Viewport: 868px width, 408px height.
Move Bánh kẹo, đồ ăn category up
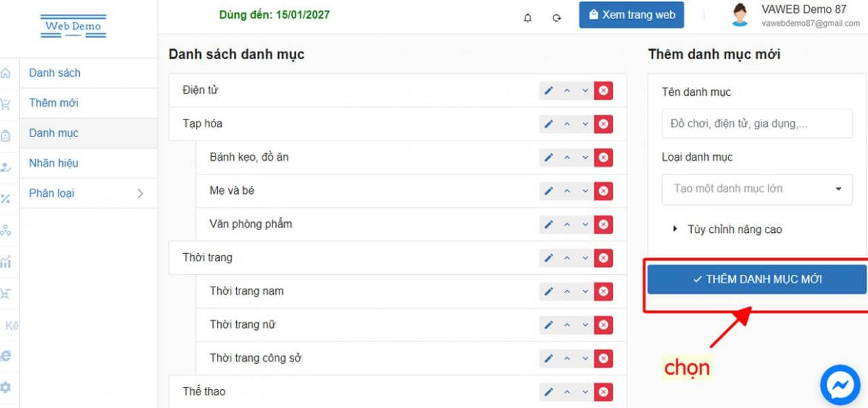pos(567,157)
